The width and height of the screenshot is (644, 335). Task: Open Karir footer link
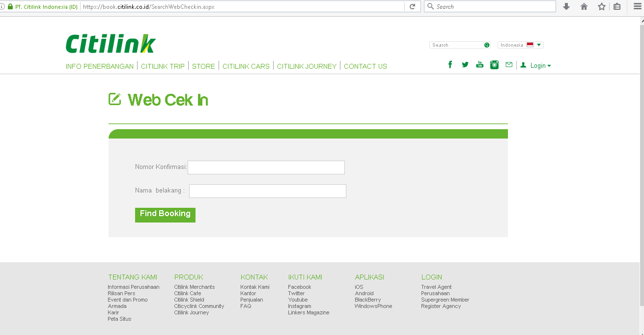tap(113, 312)
